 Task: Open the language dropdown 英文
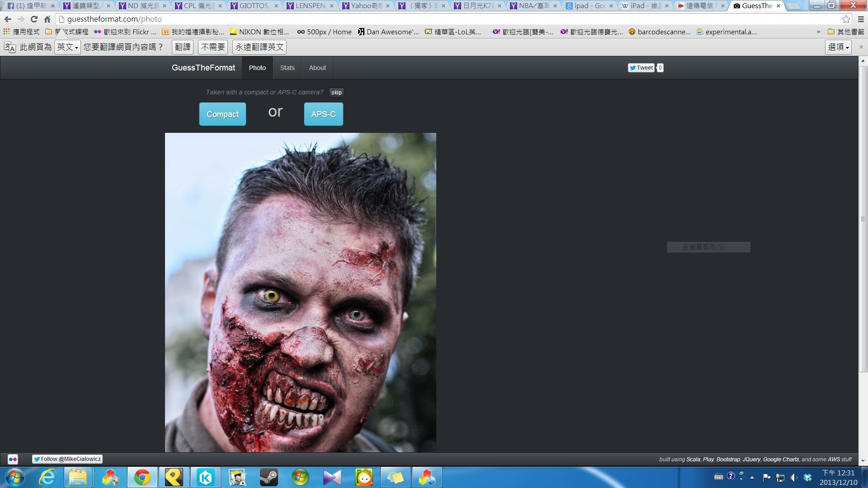click(x=67, y=47)
